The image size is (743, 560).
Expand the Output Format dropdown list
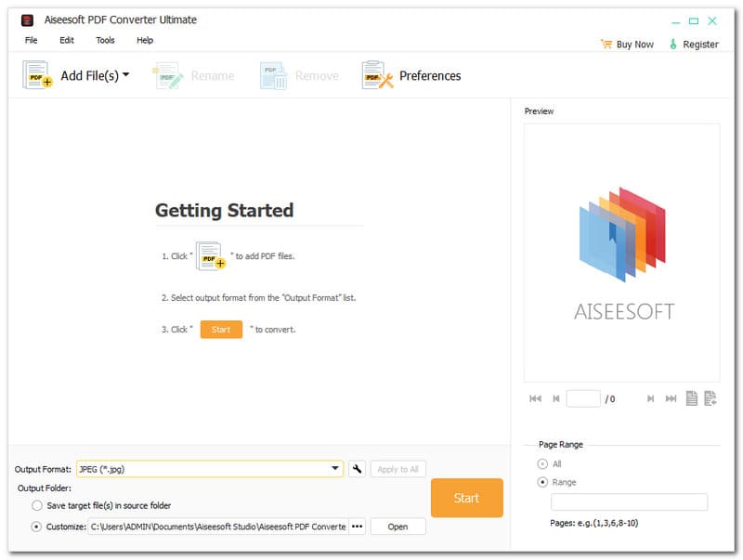point(335,469)
